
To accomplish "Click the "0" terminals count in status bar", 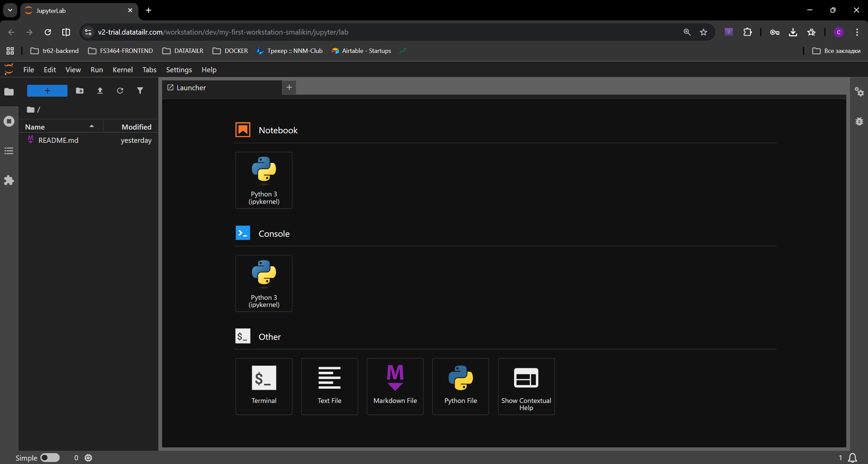I will click(76, 458).
